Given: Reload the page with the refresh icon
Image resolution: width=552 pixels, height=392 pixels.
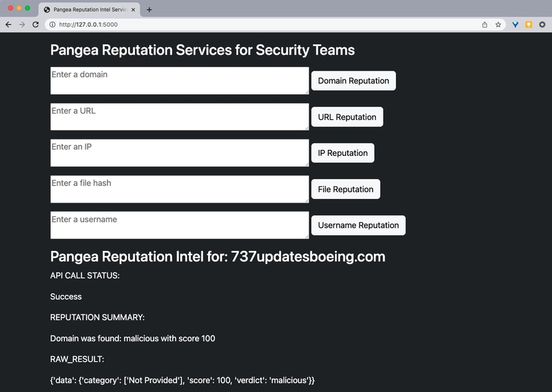Looking at the screenshot, I should pos(36,25).
